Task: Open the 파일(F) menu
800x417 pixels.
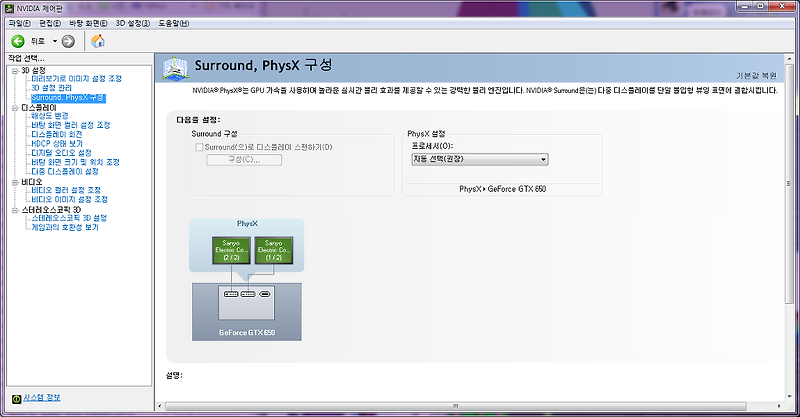Action: [x=19, y=23]
